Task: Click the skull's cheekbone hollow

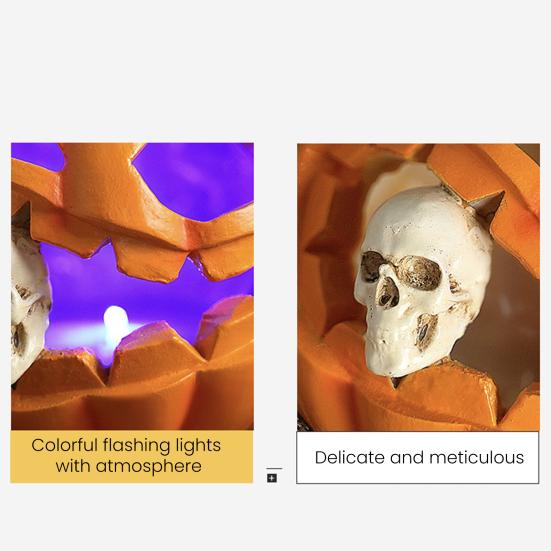Action: (x=427, y=331)
